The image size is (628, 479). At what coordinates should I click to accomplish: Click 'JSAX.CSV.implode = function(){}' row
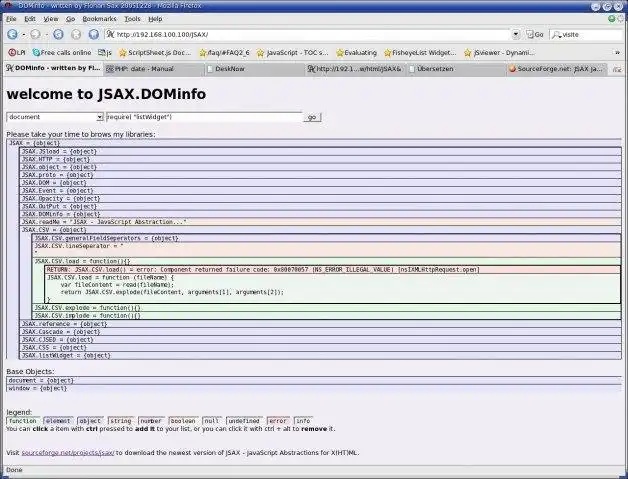coord(327,316)
